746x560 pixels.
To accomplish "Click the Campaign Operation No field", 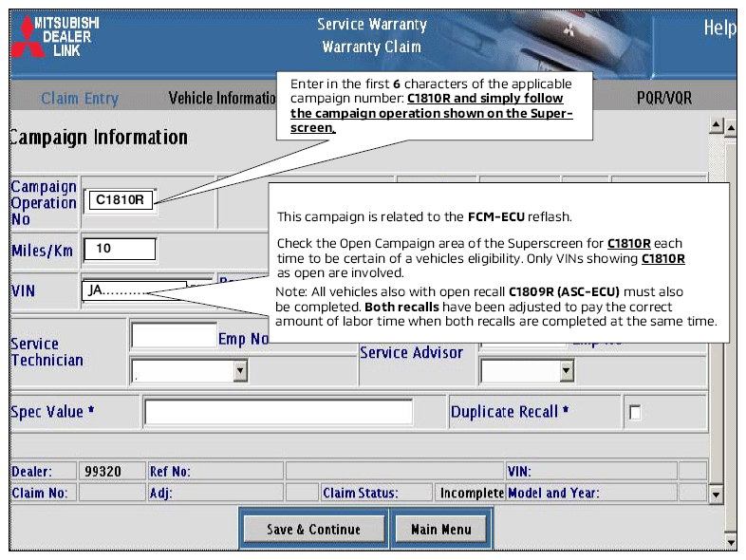I will [x=121, y=200].
